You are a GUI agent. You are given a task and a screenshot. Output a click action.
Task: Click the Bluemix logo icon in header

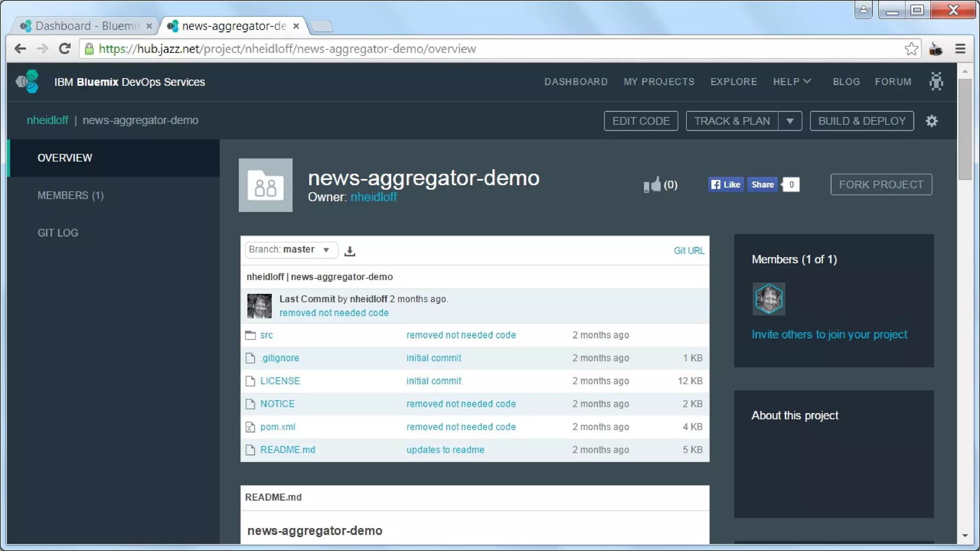point(28,82)
